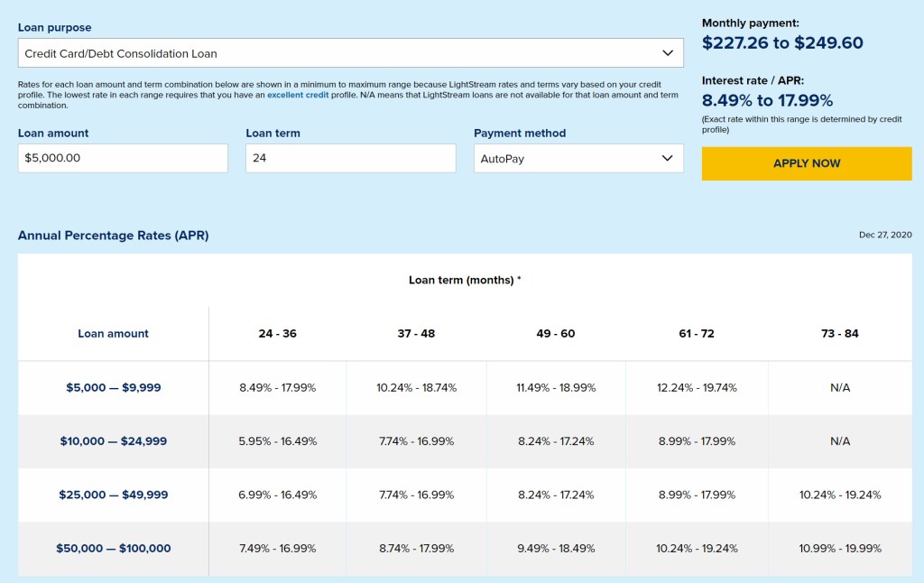924x583 pixels.
Task: Follow the excellent credit link
Action: tap(297, 95)
